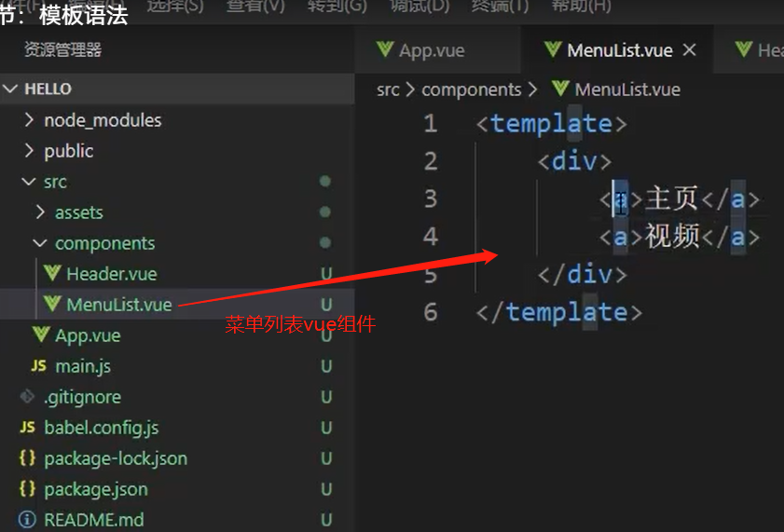Click the braces icon beside package-lock.json
Viewport: 784px width, 532px height.
click(x=27, y=458)
